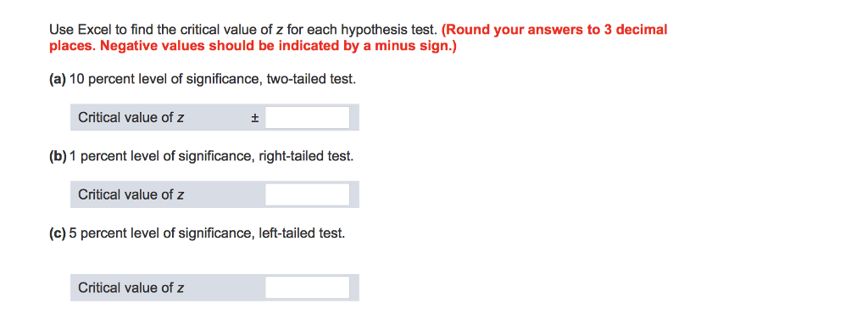Click "Critical value of z" label in part (a)
868x331 pixels.
(131, 117)
